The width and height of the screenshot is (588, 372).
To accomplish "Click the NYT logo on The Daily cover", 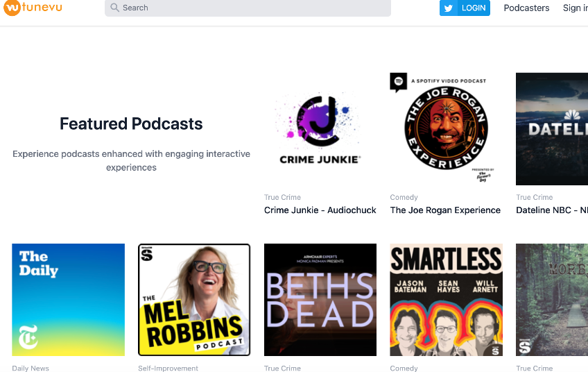I will [x=28, y=337].
